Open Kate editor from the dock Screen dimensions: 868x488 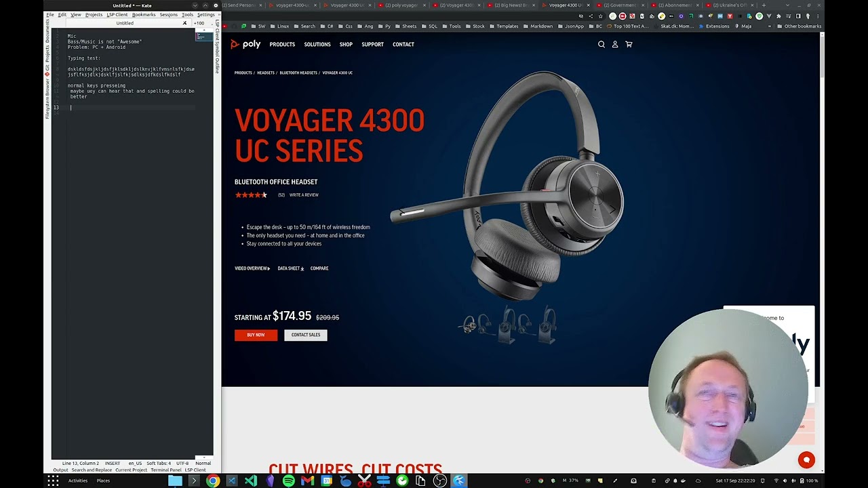tap(459, 481)
